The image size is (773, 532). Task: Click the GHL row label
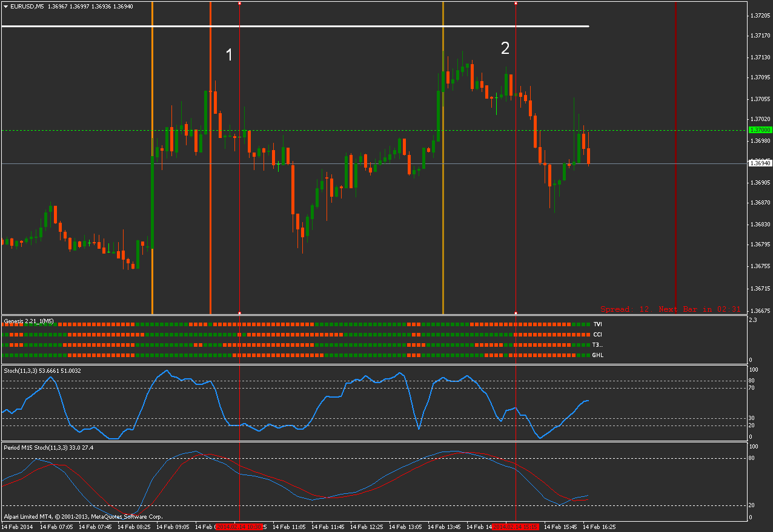click(598, 355)
